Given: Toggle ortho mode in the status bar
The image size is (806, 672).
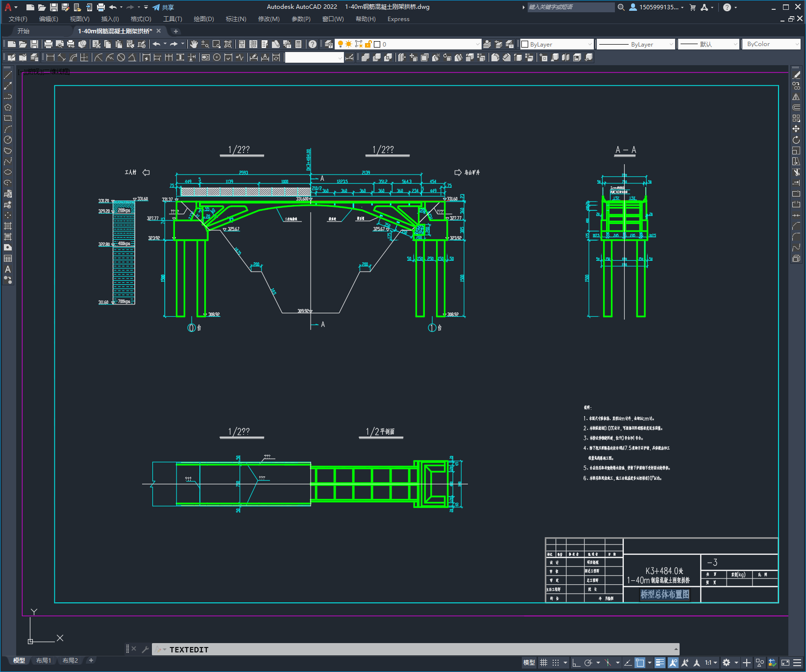Looking at the screenshot, I should [x=576, y=663].
